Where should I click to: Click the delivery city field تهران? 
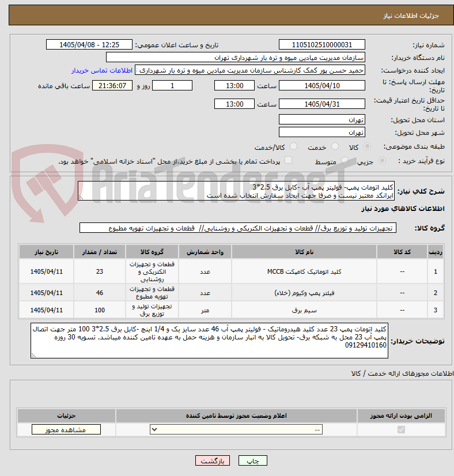tap(321, 132)
